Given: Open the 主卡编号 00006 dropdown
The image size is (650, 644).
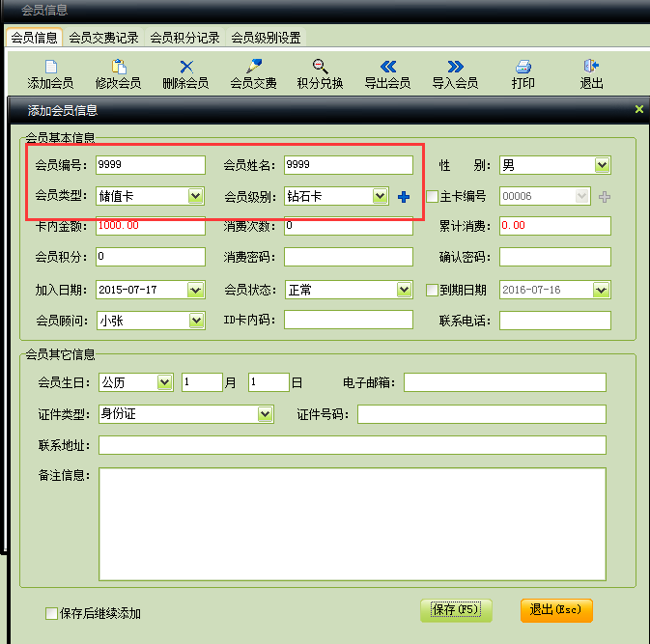Looking at the screenshot, I should pos(582,196).
